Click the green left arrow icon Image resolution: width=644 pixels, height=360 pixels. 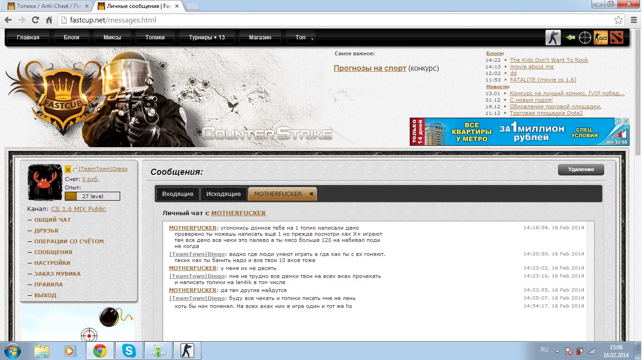570,37
